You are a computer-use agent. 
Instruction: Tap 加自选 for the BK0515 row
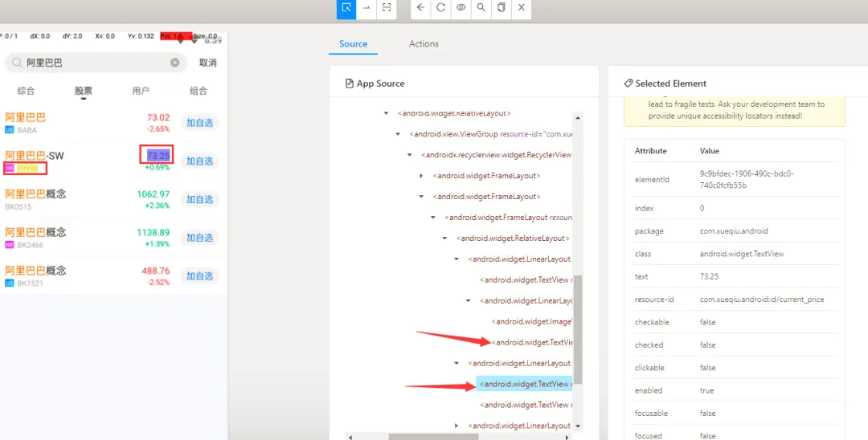click(x=200, y=199)
